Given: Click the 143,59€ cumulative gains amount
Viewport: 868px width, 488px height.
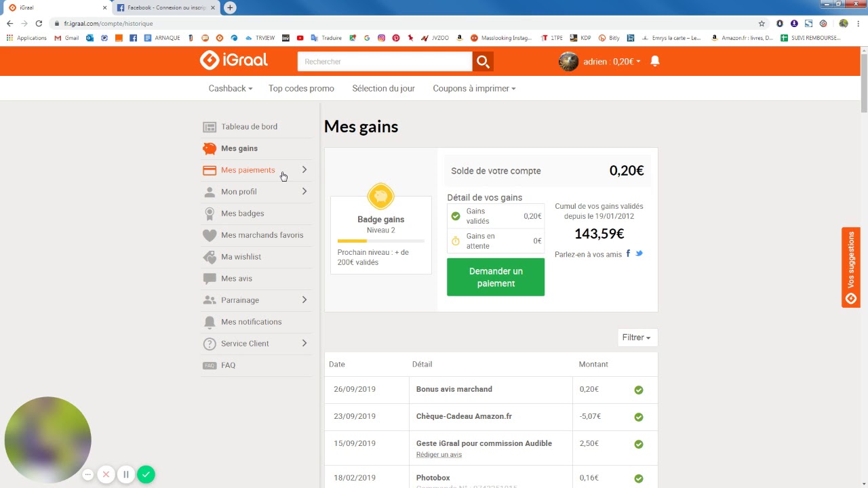Looking at the screenshot, I should (x=599, y=234).
